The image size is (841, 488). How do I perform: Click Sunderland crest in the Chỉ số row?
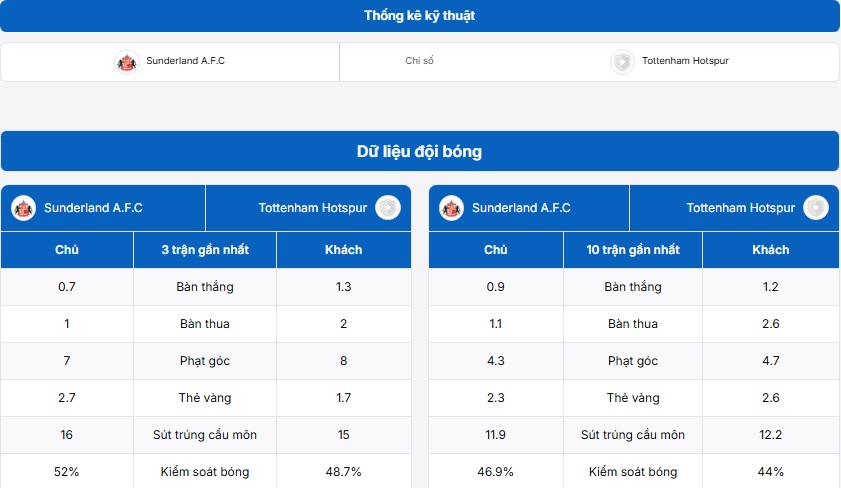[127, 62]
